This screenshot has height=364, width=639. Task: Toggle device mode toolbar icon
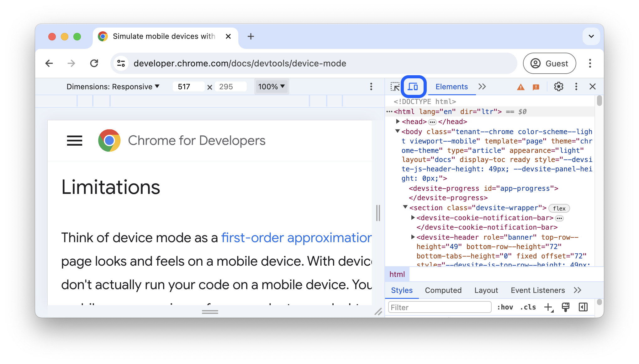[413, 86]
